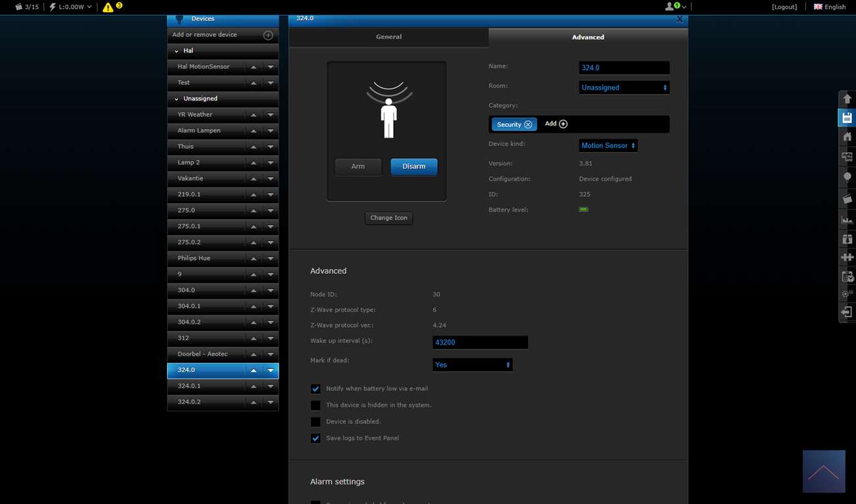Image resolution: width=856 pixels, height=504 pixels.
Task: Open the home icon in right sidebar
Action: [x=847, y=137]
